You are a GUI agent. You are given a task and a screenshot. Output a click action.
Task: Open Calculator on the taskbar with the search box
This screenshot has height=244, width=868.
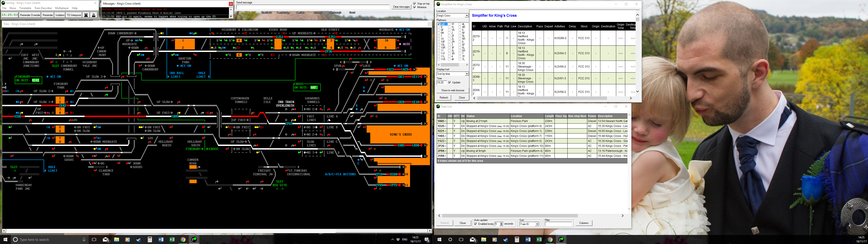(150, 240)
